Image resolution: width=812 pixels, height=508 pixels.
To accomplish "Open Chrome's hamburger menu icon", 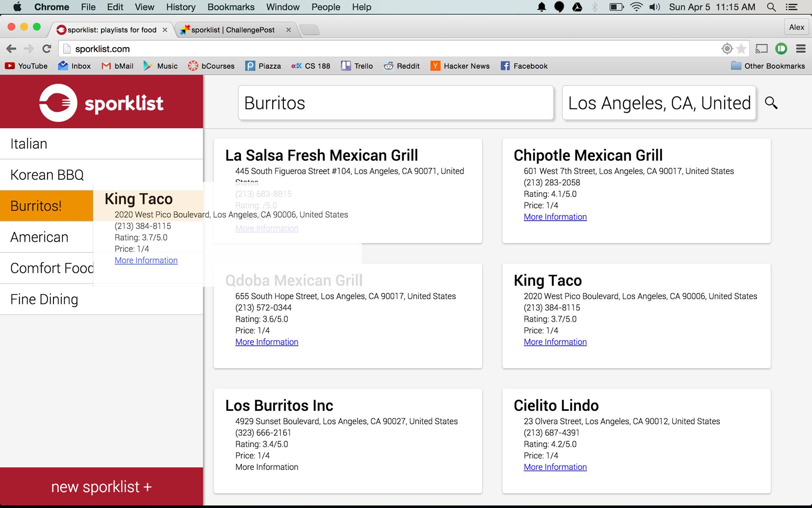I will tap(801, 49).
